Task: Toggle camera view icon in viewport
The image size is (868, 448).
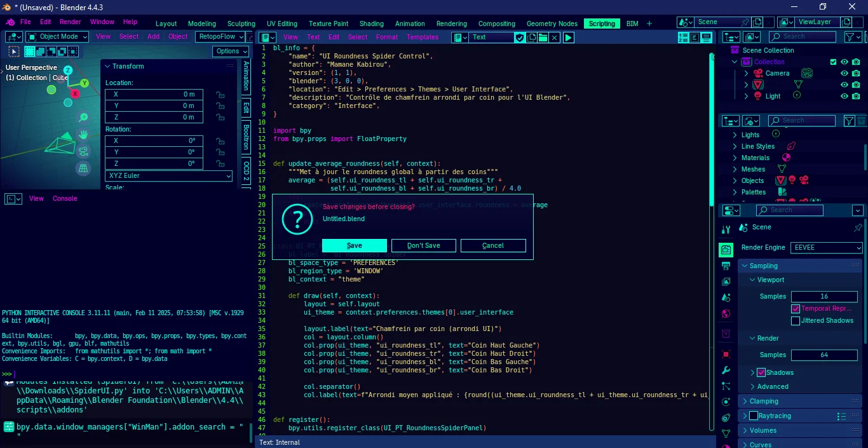Action: click(x=83, y=152)
